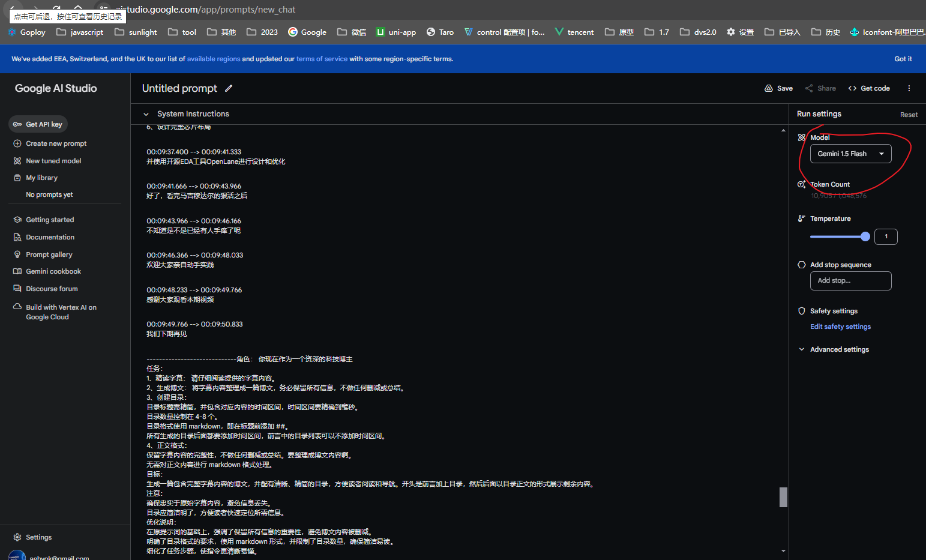Viewport: 926px width, 560px height.
Task: Open the uni-app bookmark
Action: [x=396, y=32]
